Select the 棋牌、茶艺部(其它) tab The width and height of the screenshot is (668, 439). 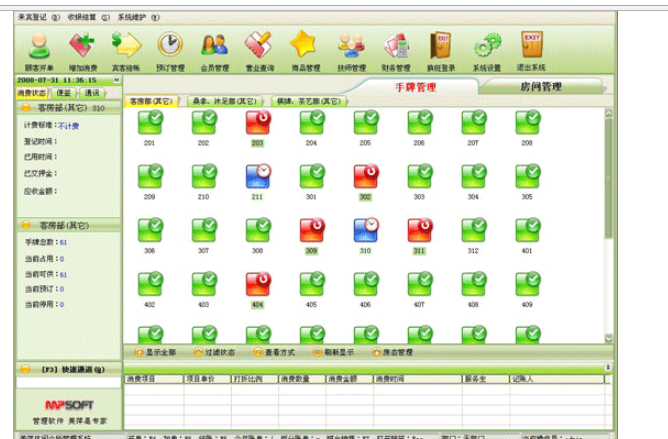[x=309, y=101]
